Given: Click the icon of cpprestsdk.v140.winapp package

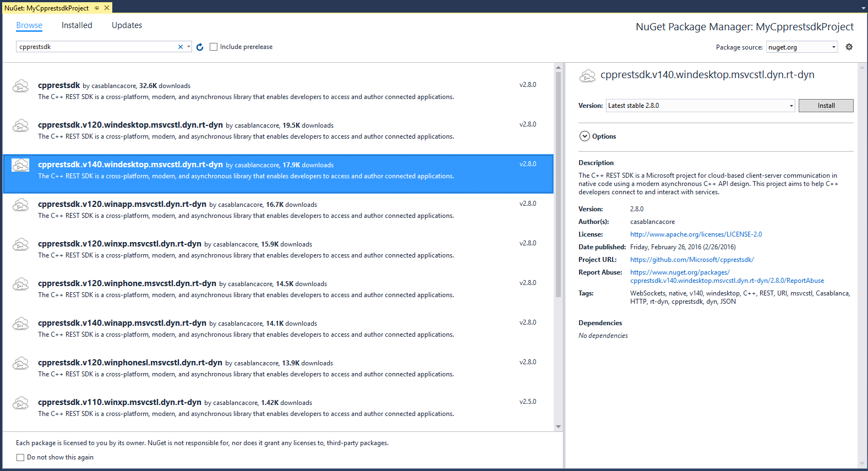Looking at the screenshot, I should click(21, 324).
